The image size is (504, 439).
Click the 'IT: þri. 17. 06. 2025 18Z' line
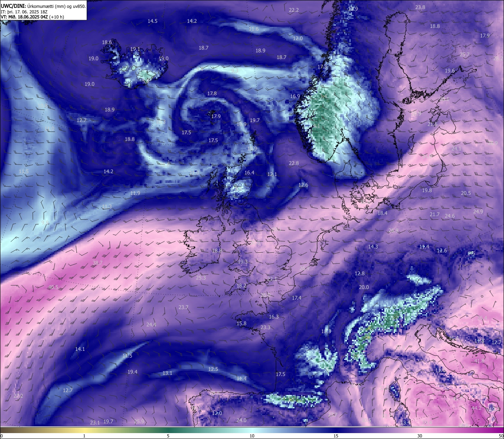[24, 12]
